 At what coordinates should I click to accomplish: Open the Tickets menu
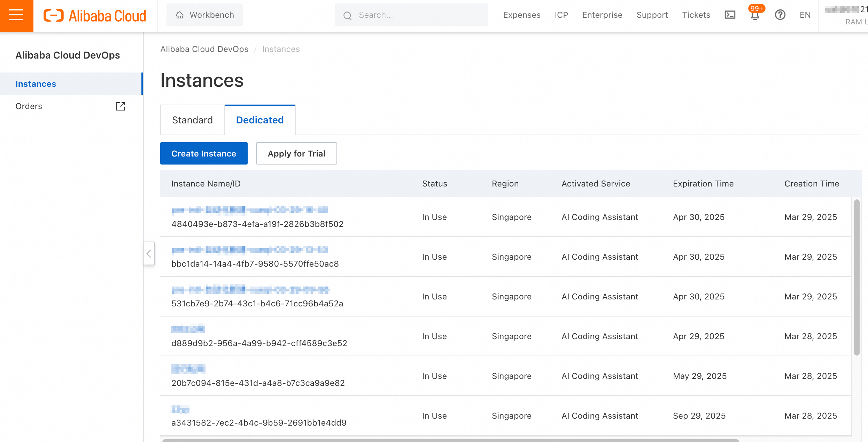click(696, 15)
